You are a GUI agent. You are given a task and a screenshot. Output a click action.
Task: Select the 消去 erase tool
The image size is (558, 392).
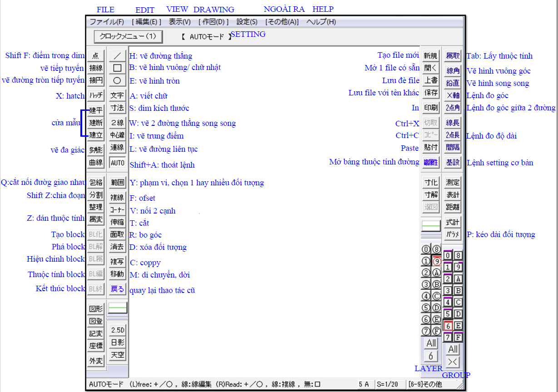(118, 247)
